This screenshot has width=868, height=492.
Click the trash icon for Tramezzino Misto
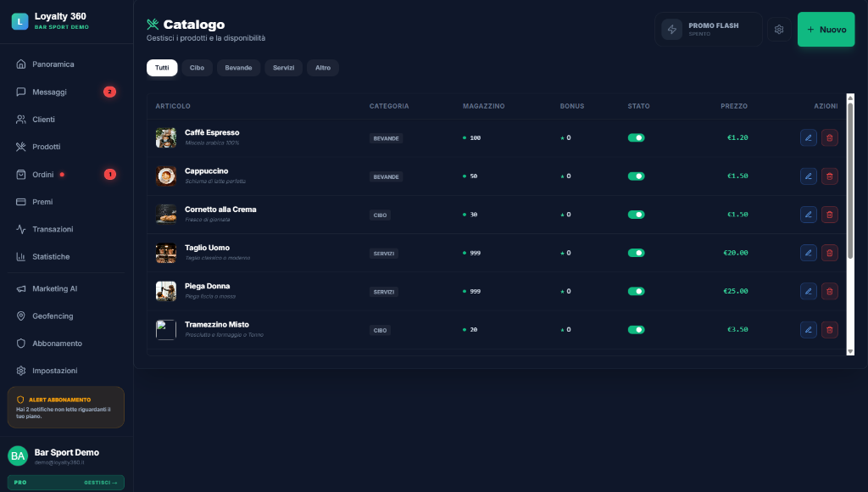pos(830,329)
